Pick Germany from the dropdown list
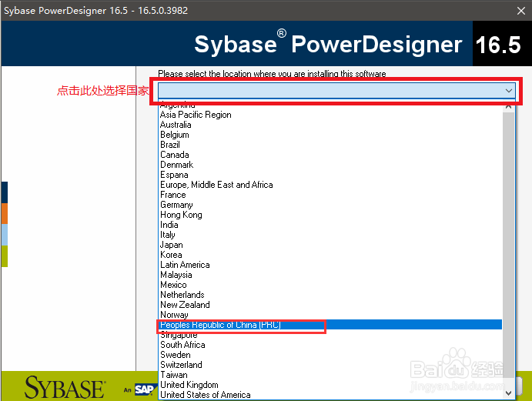 pyautogui.click(x=331, y=205)
